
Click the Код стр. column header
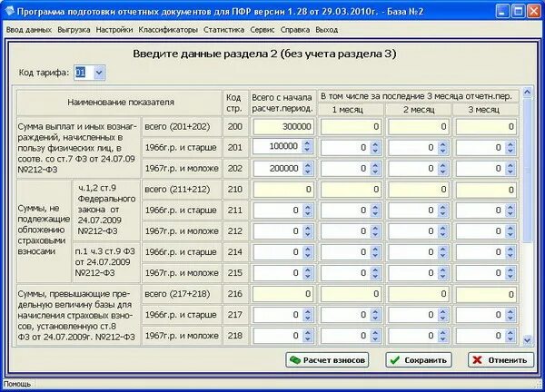(x=234, y=103)
